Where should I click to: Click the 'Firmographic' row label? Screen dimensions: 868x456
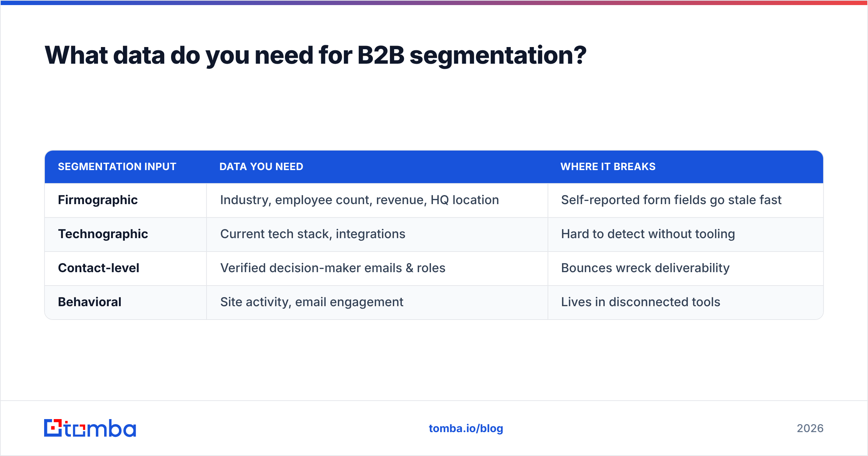98,200
